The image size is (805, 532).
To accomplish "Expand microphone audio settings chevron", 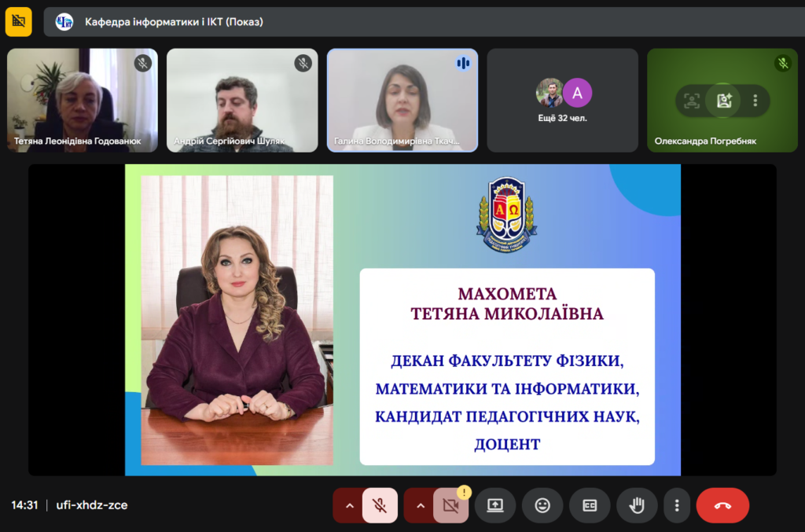I will click(x=349, y=505).
